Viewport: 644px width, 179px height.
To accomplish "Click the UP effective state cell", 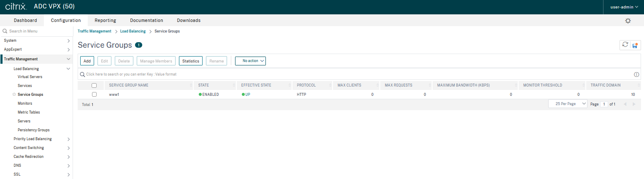I will pyautogui.click(x=246, y=95).
